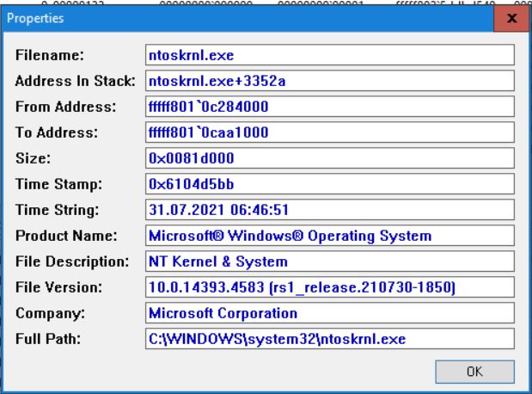Click the 'File Description:' label
Viewport: 532px width, 394px height.
pyautogui.click(x=72, y=262)
